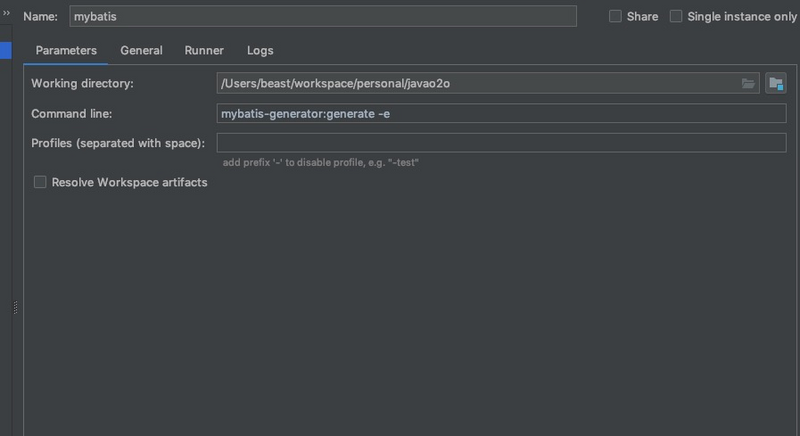This screenshot has width=800, height=436.
Task: Click the folder browse icon in Working directory
Action: point(748,84)
